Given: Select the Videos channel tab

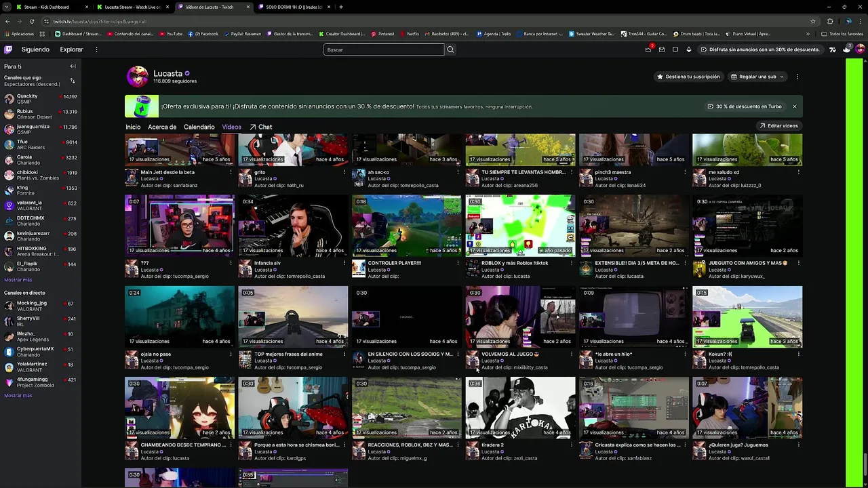Looking at the screenshot, I should [x=231, y=127].
